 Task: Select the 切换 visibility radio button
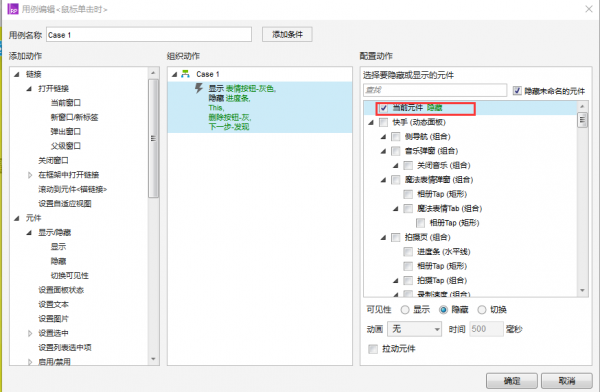(x=482, y=310)
